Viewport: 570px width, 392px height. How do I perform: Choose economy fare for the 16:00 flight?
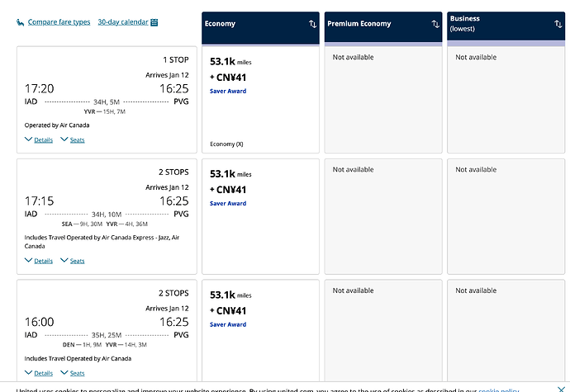(261, 331)
